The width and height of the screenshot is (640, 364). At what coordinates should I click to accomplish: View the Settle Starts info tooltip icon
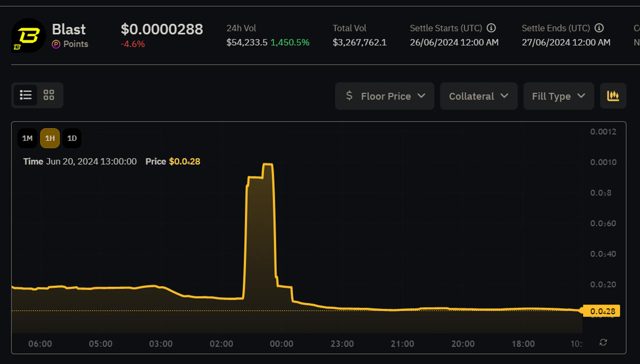point(491,28)
